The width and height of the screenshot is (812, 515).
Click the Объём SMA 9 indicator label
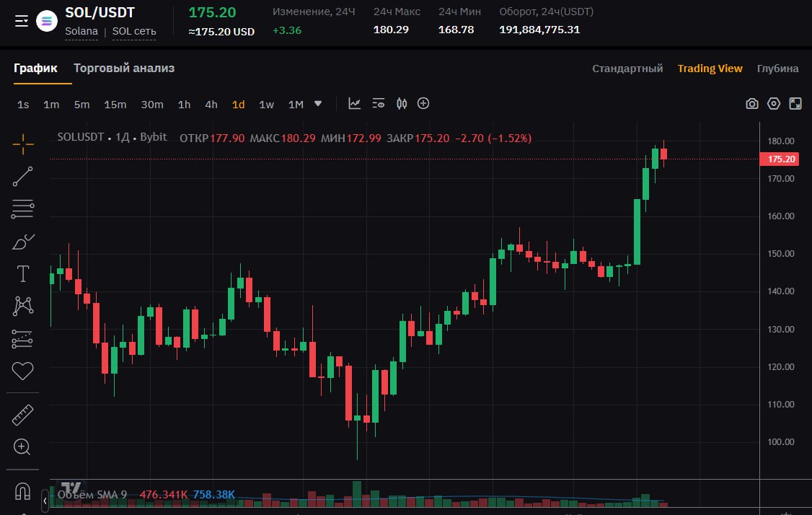tap(92, 495)
